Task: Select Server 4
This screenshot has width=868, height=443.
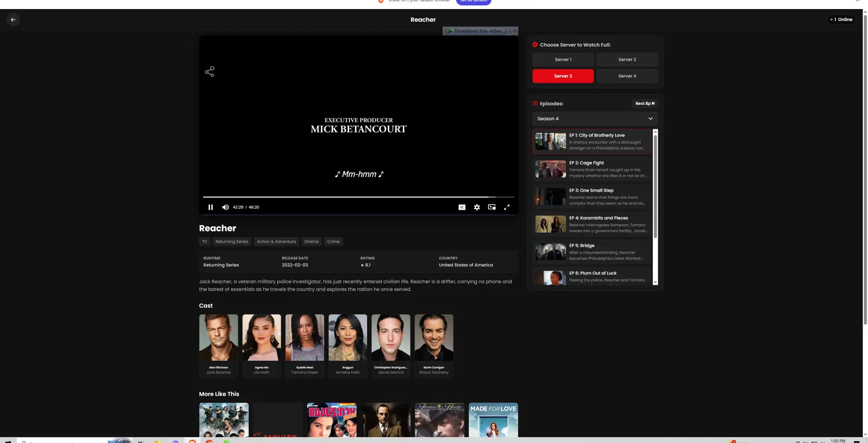Action: coord(627,76)
